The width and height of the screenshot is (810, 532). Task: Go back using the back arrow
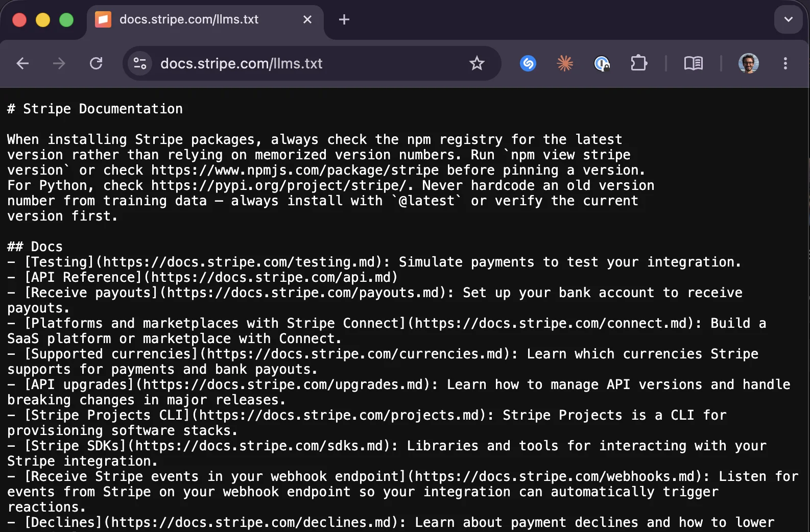tap(22, 63)
